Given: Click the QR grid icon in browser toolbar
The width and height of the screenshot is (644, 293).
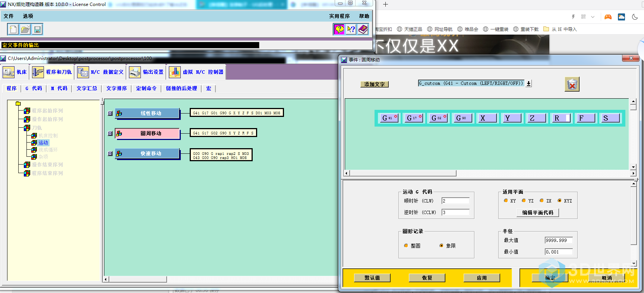Looking at the screenshot, I should [x=583, y=17].
